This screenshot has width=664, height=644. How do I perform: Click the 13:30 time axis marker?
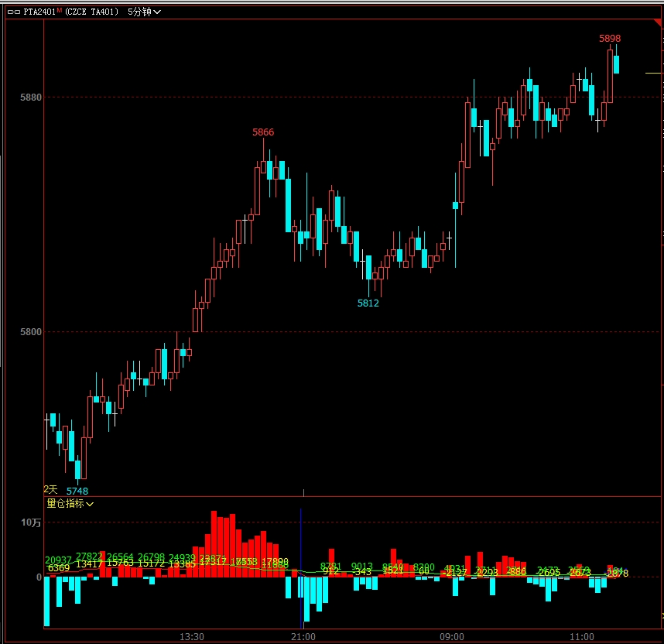pyautogui.click(x=192, y=636)
